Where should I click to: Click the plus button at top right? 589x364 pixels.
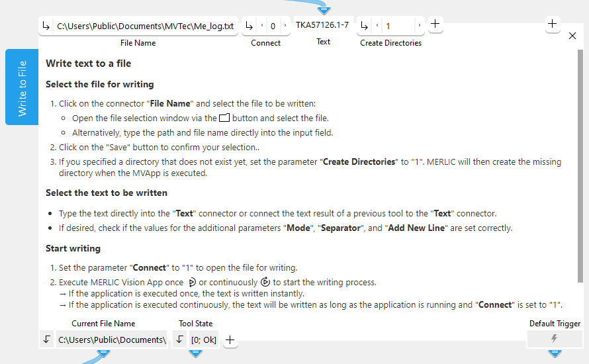tap(553, 24)
